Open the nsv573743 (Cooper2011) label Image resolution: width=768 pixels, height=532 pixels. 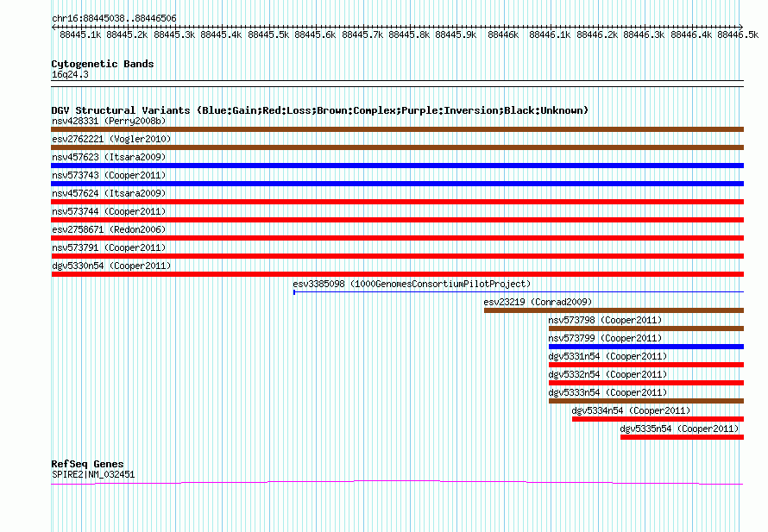(x=109, y=175)
